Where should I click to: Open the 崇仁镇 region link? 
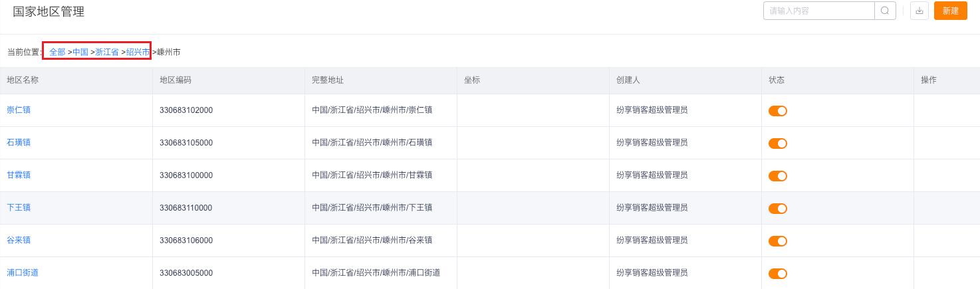pyautogui.click(x=19, y=110)
